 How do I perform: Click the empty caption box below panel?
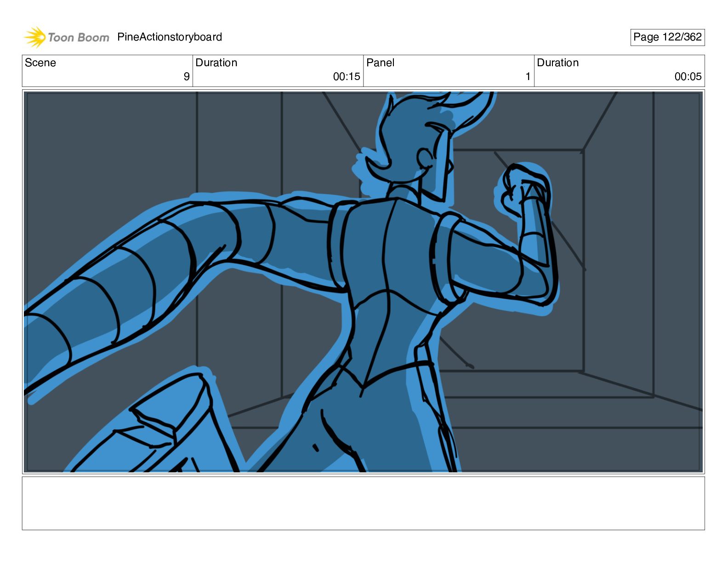(x=364, y=503)
